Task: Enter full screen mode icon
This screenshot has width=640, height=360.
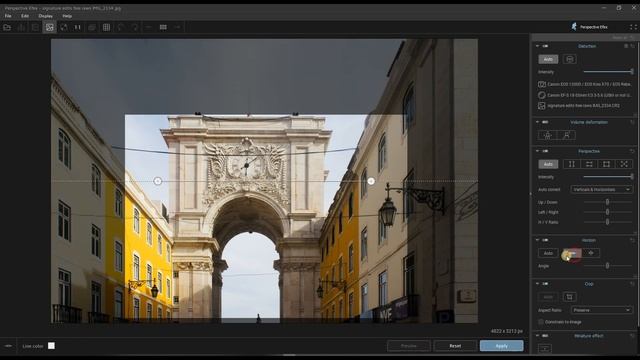Action: click(x=633, y=27)
